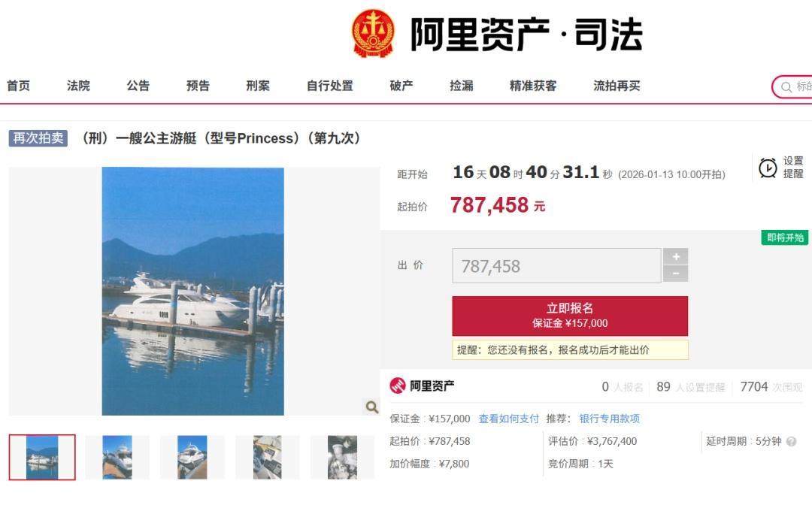The width and height of the screenshot is (812, 508).
Task: Select the 流拍再买 menu item
Action: [617, 86]
